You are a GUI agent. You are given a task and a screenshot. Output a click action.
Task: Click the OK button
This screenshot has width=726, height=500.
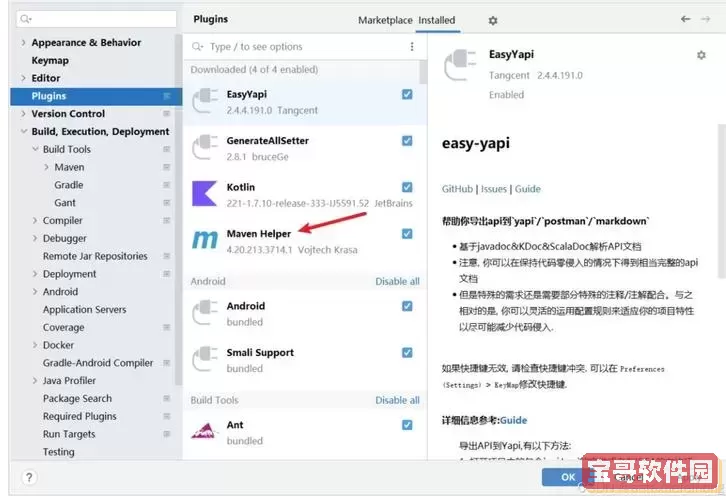[x=568, y=477]
